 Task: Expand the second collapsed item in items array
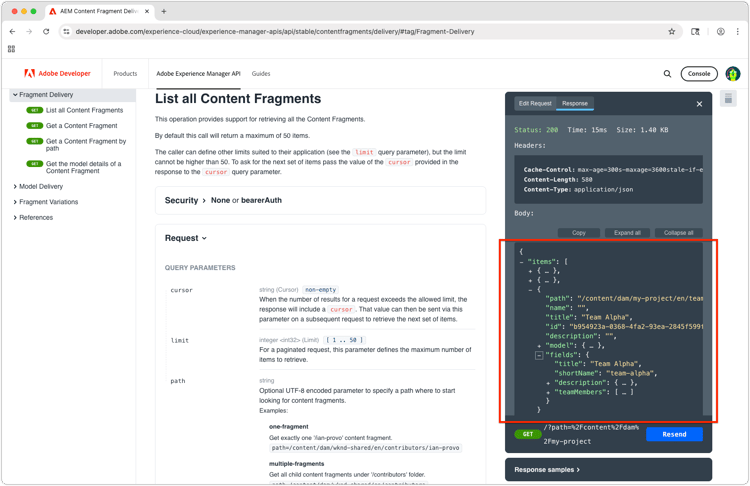tap(530, 281)
